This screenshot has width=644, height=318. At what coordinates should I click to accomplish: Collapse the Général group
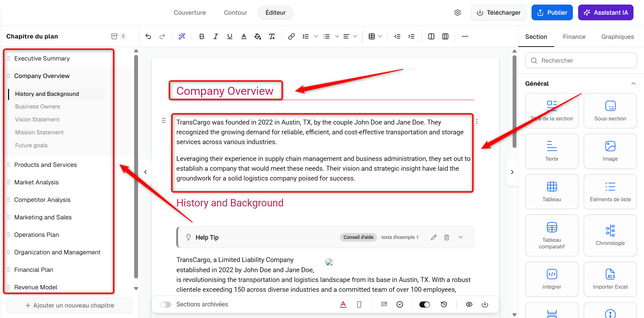click(633, 84)
